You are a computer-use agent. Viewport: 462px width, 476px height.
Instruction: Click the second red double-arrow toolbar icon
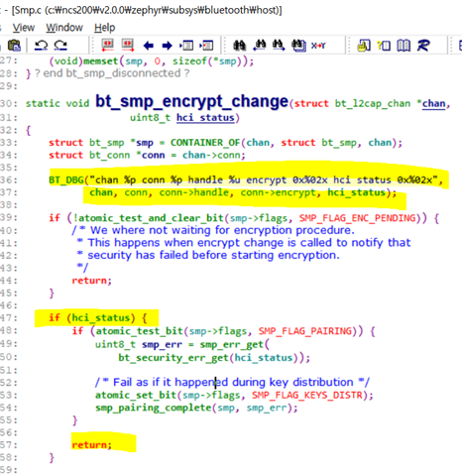(x=128, y=46)
